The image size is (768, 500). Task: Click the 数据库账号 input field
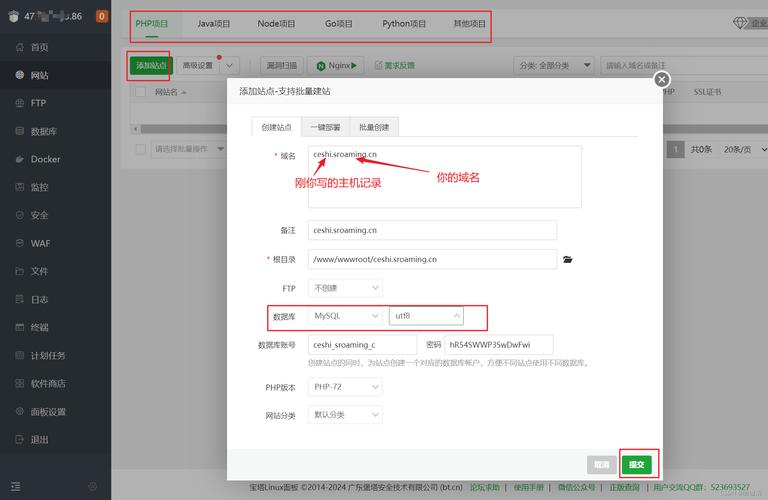(362, 345)
